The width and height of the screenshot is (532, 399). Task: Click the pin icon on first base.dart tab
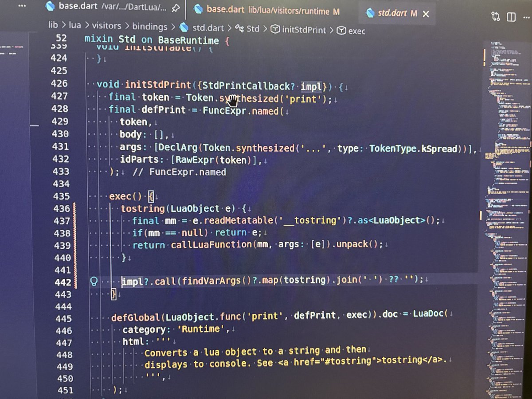(175, 8)
